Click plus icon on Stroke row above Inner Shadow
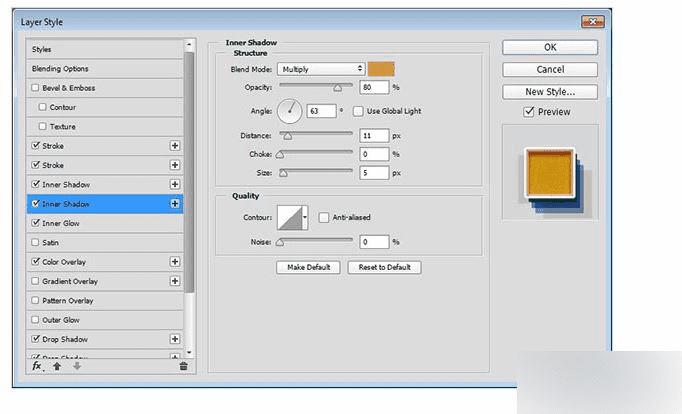Screen dimensions: 682x414 (175, 165)
